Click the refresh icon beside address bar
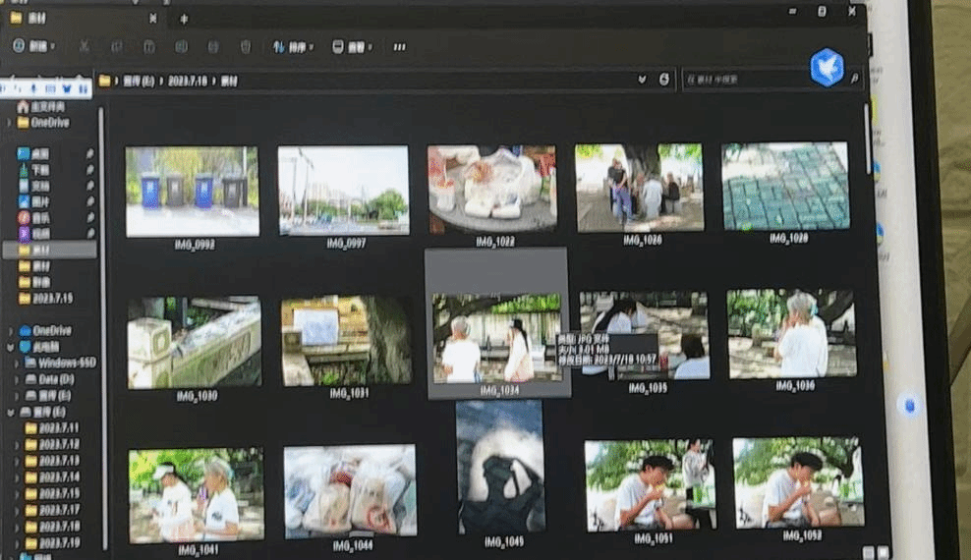Image resolution: width=971 pixels, height=560 pixels. click(664, 79)
